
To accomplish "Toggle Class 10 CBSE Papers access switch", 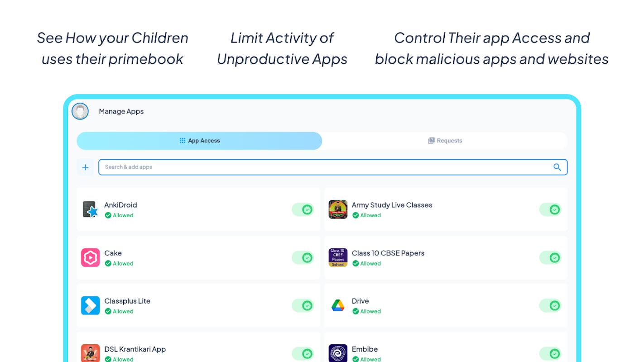I will 550,257.
